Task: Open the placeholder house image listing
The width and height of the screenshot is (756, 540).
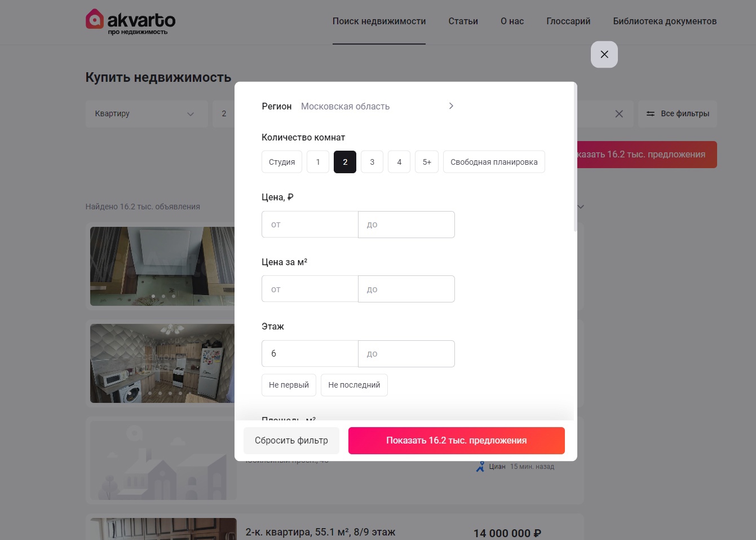Action: [162, 460]
